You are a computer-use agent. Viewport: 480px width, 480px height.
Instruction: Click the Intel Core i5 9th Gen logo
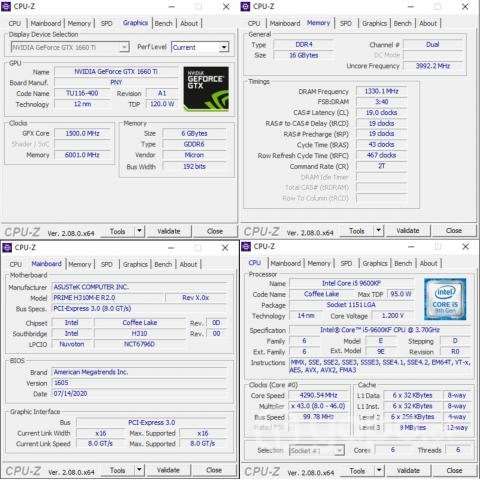(445, 299)
